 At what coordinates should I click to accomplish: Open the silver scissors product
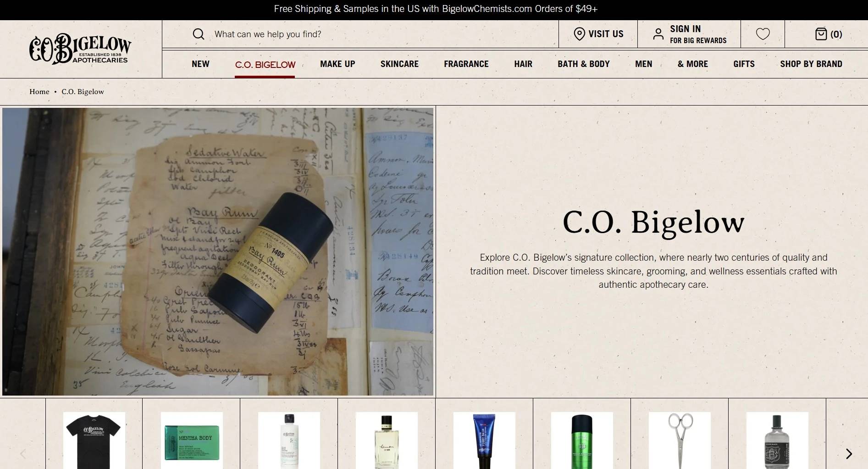coord(680,441)
